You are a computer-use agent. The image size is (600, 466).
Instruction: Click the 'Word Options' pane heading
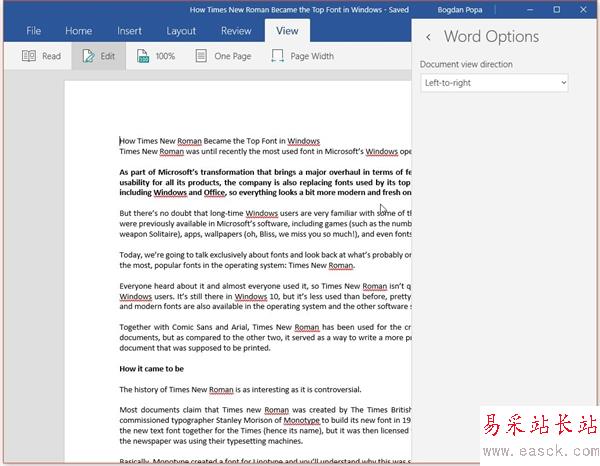tap(491, 37)
